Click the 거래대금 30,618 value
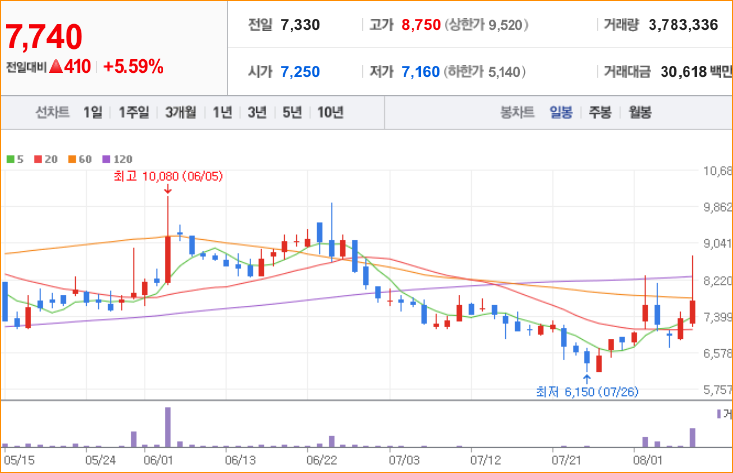This screenshot has height=473, width=733. tap(683, 72)
